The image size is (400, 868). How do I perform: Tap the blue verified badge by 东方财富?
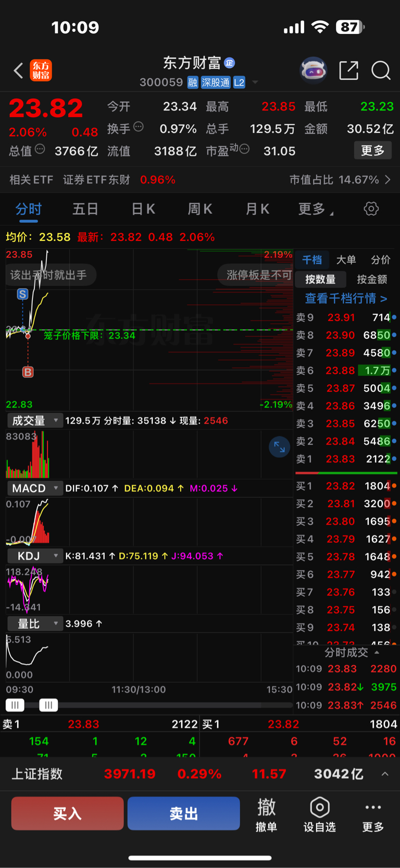(229, 63)
